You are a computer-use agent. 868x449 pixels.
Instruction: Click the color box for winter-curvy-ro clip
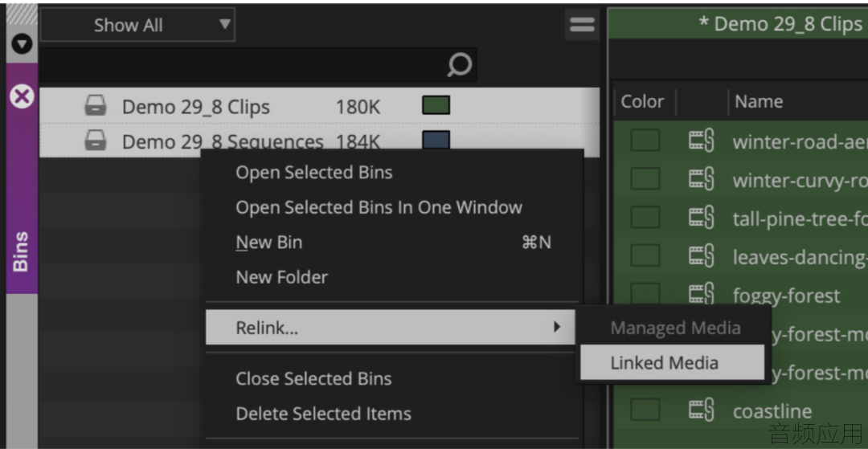point(645,179)
